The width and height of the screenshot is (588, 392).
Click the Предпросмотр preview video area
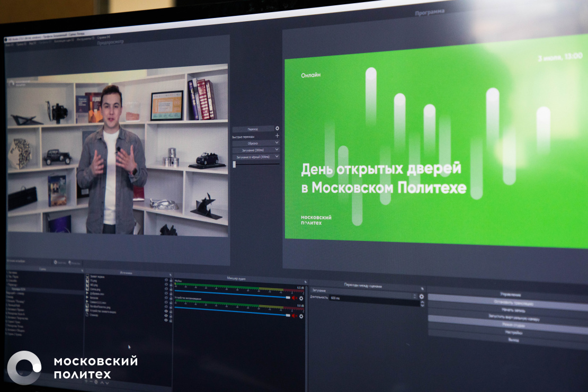[118, 150]
